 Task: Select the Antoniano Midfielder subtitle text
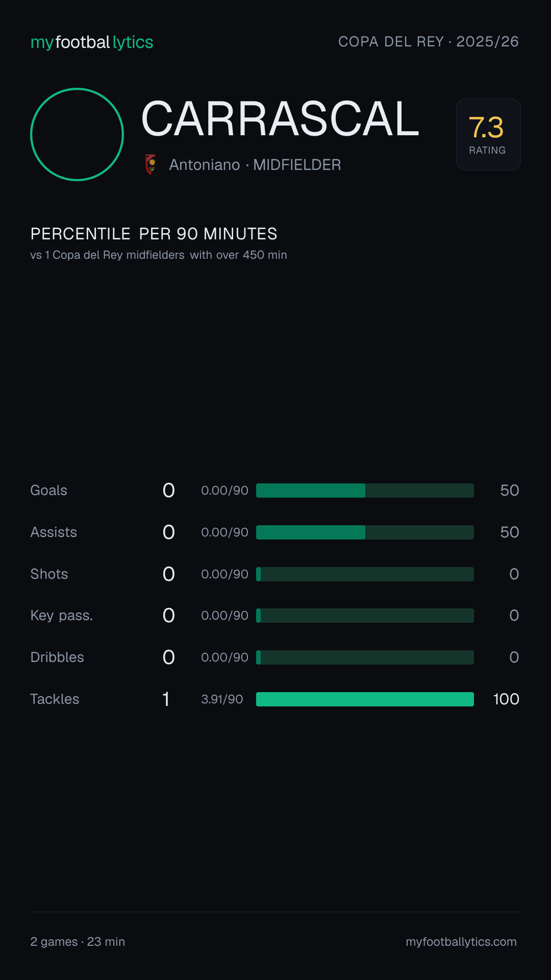pyautogui.click(x=255, y=165)
